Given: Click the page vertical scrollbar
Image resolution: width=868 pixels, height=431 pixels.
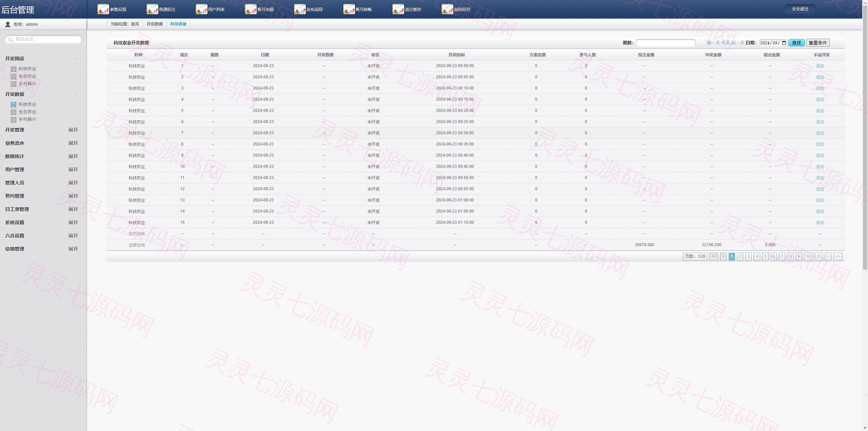Looking at the screenshot, I should (865, 137).
